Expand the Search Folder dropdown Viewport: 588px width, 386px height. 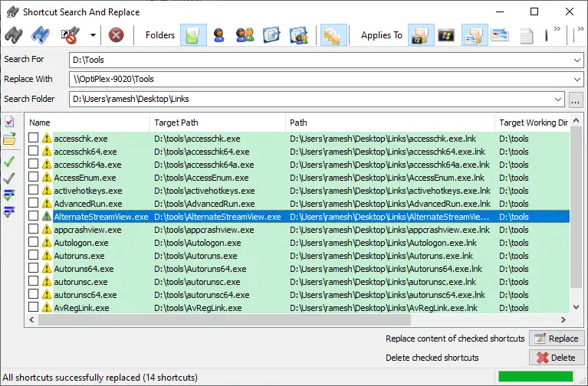557,100
